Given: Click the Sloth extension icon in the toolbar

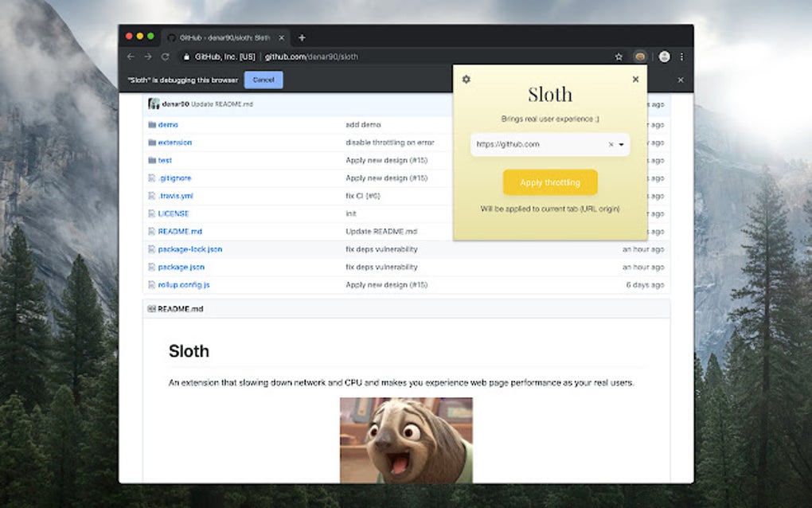Looking at the screenshot, I should (640, 57).
